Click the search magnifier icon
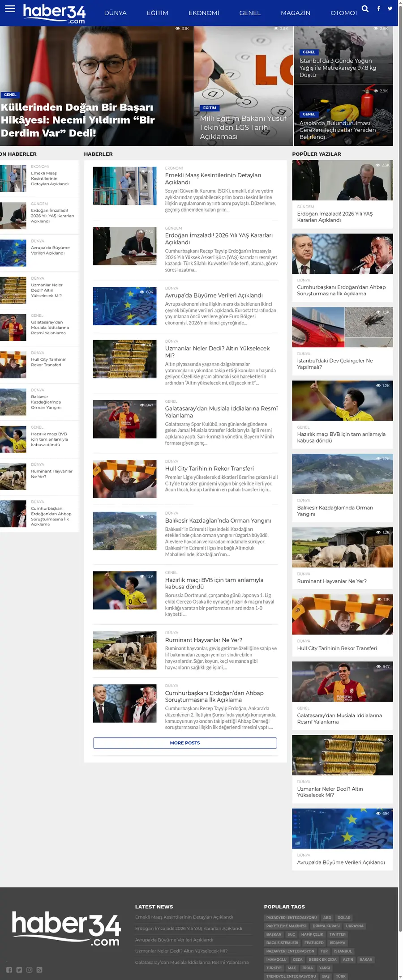 tap(365, 9)
